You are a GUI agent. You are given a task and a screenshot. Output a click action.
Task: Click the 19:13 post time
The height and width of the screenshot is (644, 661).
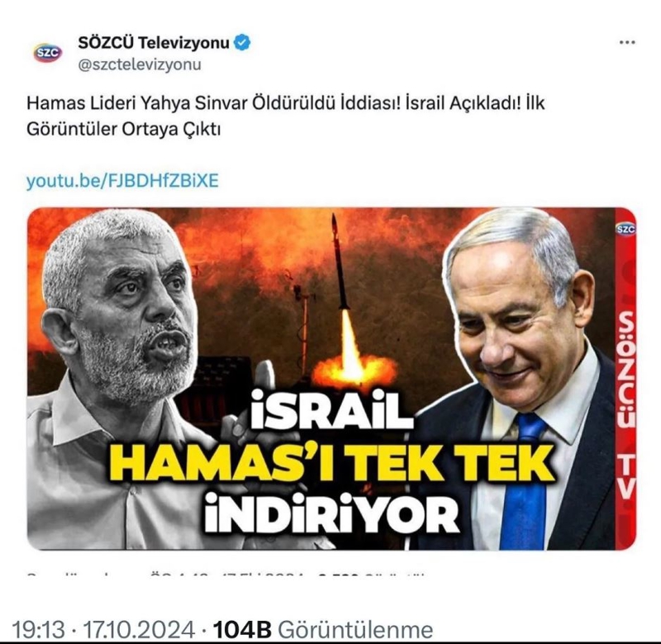click(x=38, y=630)
